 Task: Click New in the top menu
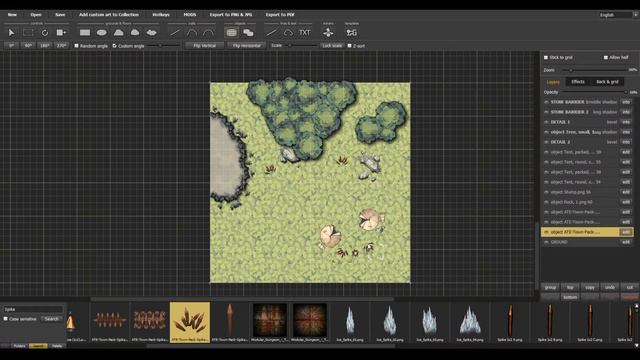point(12,15)
